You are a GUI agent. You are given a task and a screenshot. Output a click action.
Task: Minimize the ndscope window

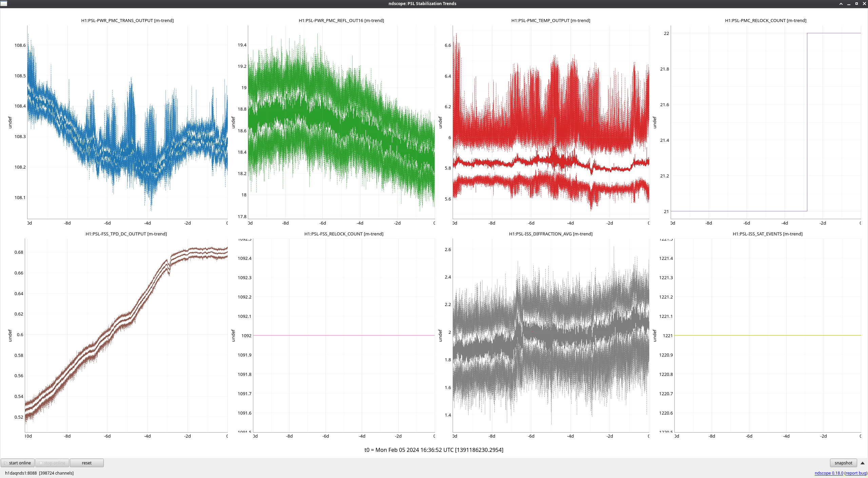pos(849,3)
